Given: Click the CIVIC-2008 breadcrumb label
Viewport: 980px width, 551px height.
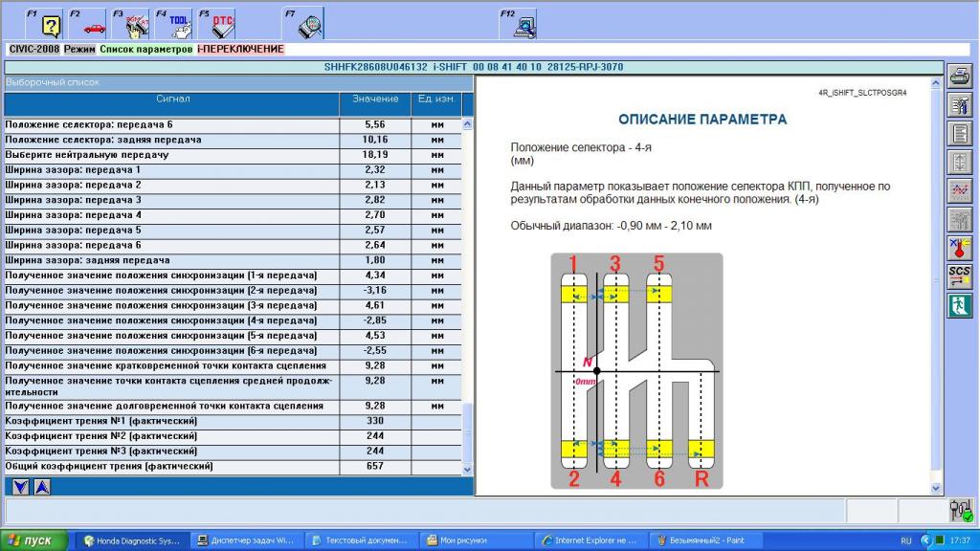Looking at the screenshot, I should 33,49.
